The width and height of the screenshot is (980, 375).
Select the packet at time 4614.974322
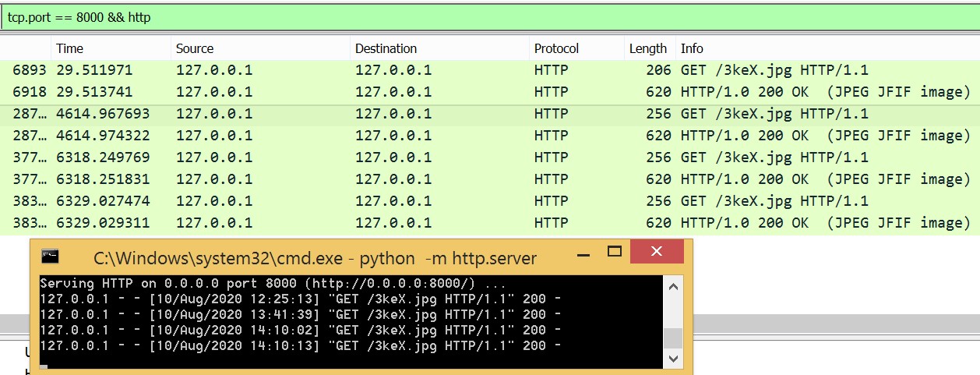[x=467, y=136]
